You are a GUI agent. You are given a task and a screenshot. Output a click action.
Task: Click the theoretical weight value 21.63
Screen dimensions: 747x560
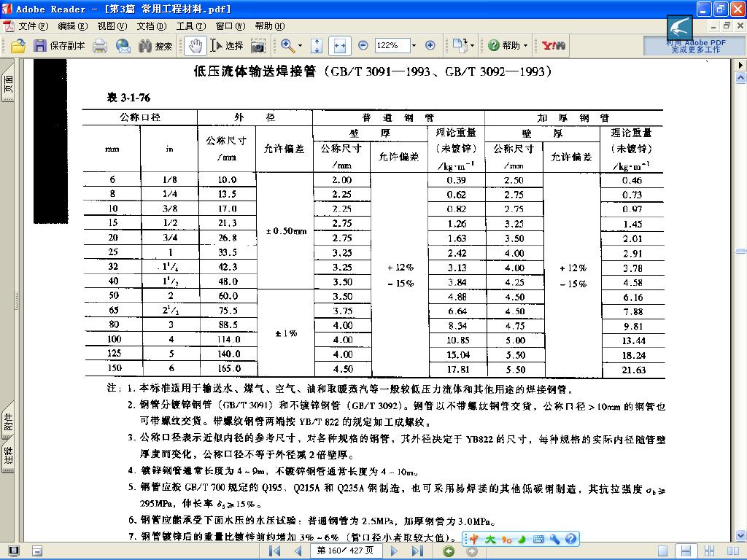(634, 370)
